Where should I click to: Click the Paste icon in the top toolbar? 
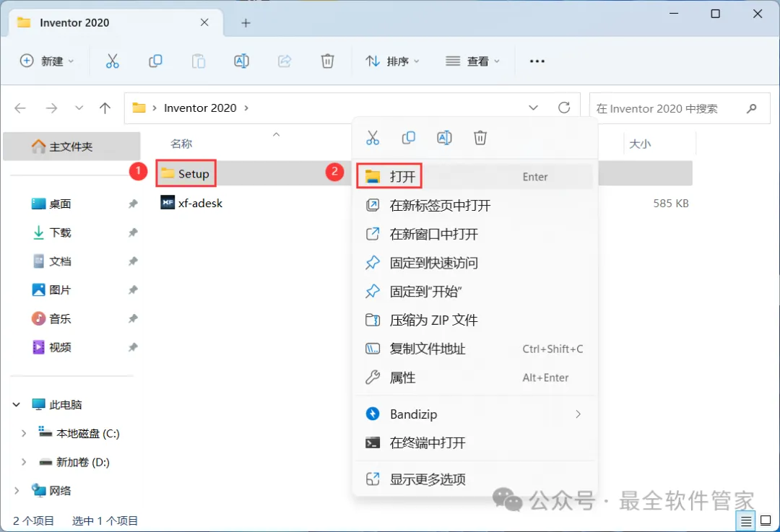click(x=199, y=61)
